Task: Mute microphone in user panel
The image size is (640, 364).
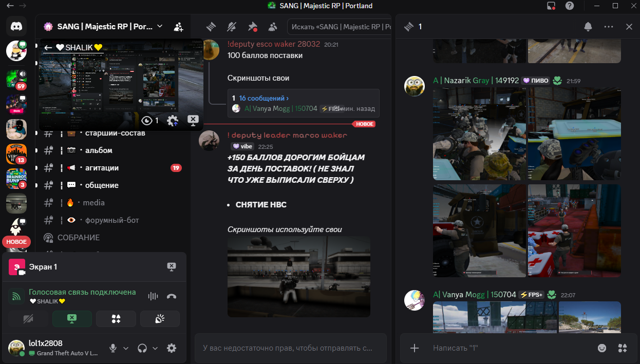Action: (113, 348)
